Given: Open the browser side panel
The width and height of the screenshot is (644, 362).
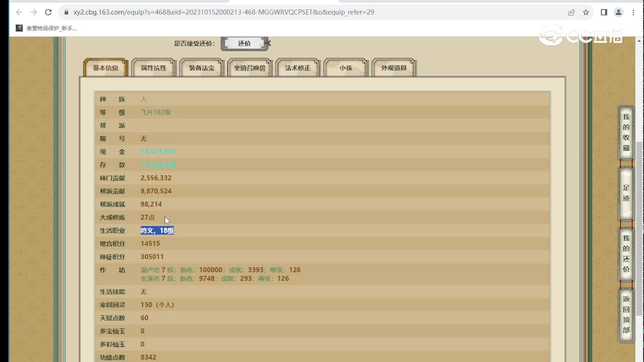Looking at the screenshot, I should coord(604,12).
